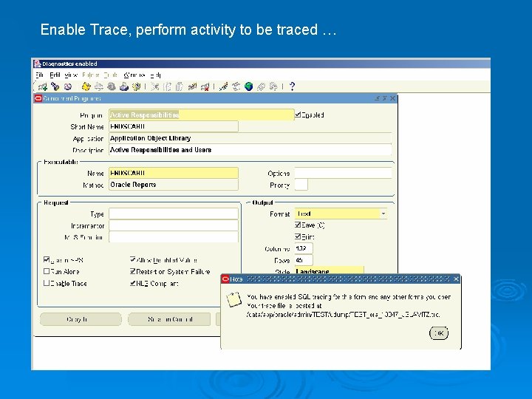Click the Description field
This screenshot has width=532, height=399.
point(250,149)
